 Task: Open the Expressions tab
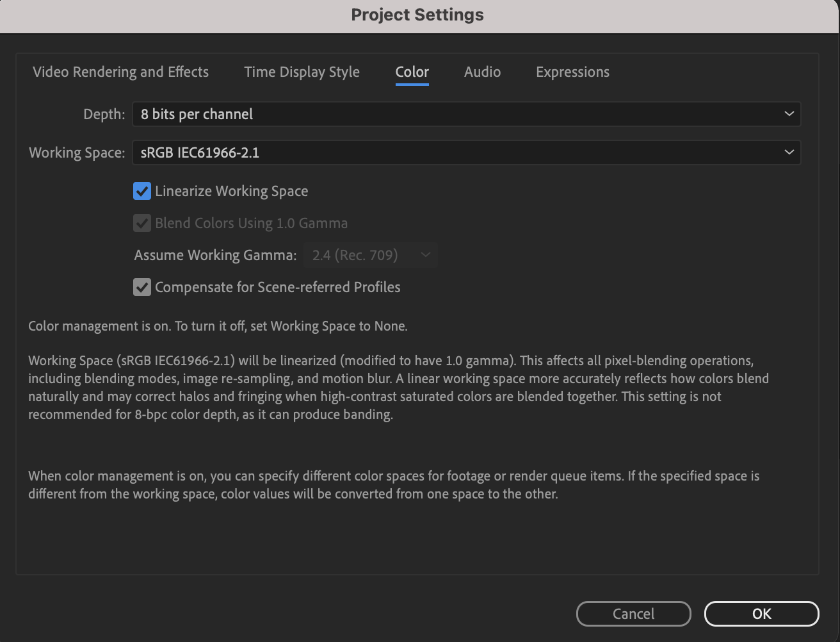click(572, 72)
